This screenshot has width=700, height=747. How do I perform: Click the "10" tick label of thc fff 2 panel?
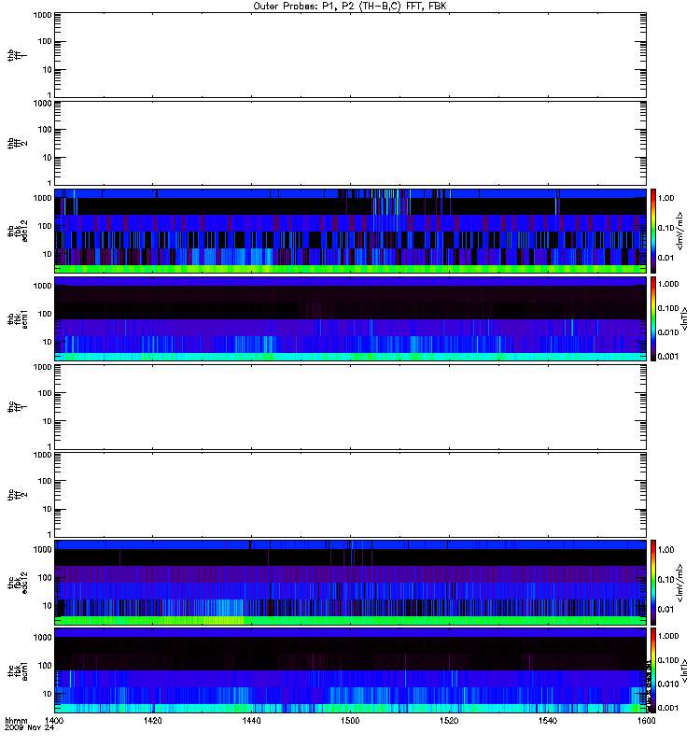click(47, 509)
